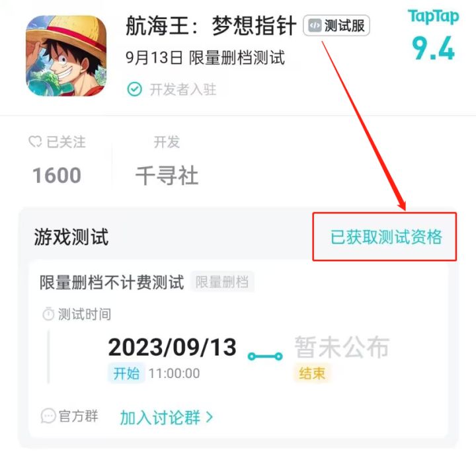Toggle the 已关注 heart follow icon
476x452 pixels.
(x=35, y=141)
